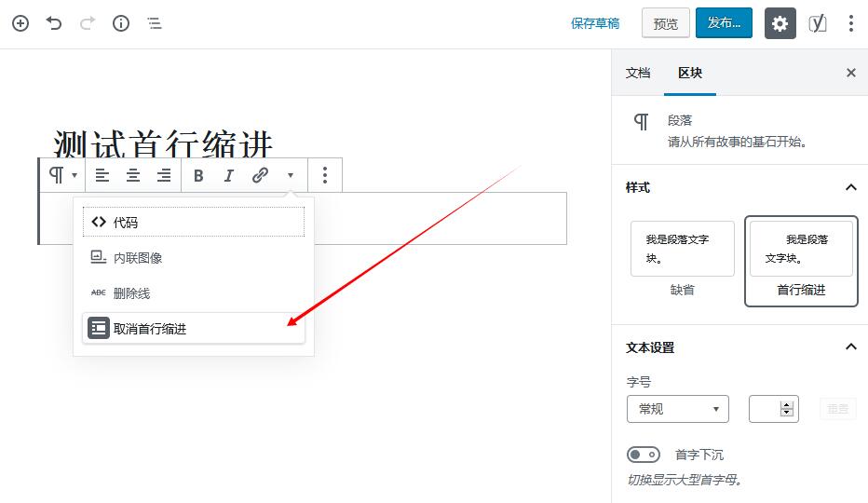
Task: Open the 常规 font size dropdown
Action: click(678, 409)
